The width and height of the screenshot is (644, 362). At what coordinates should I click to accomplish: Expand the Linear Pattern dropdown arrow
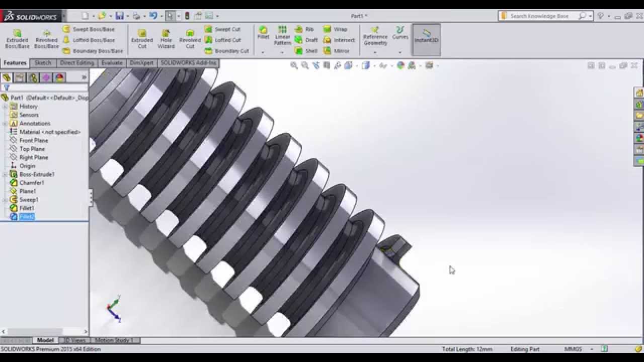click(282, 52)
